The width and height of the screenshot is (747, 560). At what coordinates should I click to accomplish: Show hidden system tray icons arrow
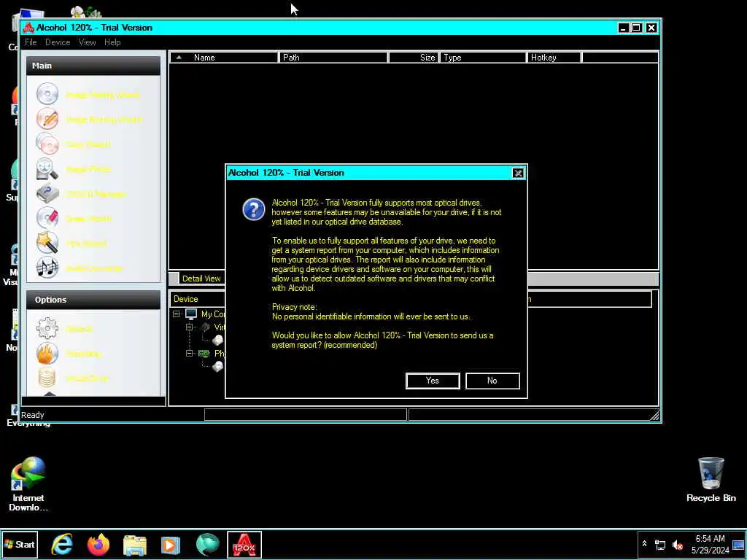644,544
